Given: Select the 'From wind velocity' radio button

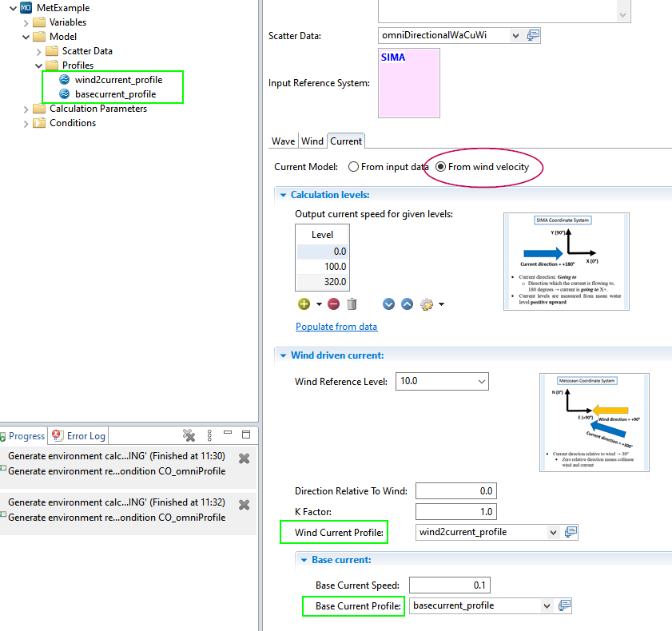Looking at the screenshot, I should (440, 167).
